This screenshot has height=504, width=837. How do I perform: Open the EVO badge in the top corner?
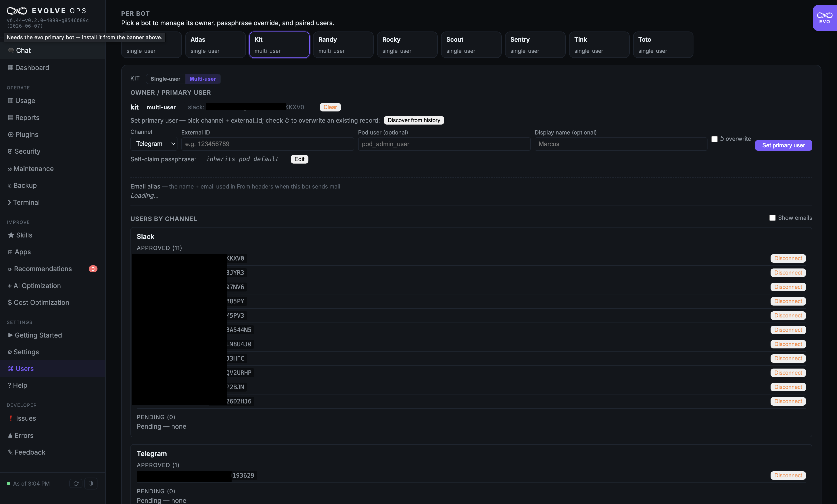point(824,18)
